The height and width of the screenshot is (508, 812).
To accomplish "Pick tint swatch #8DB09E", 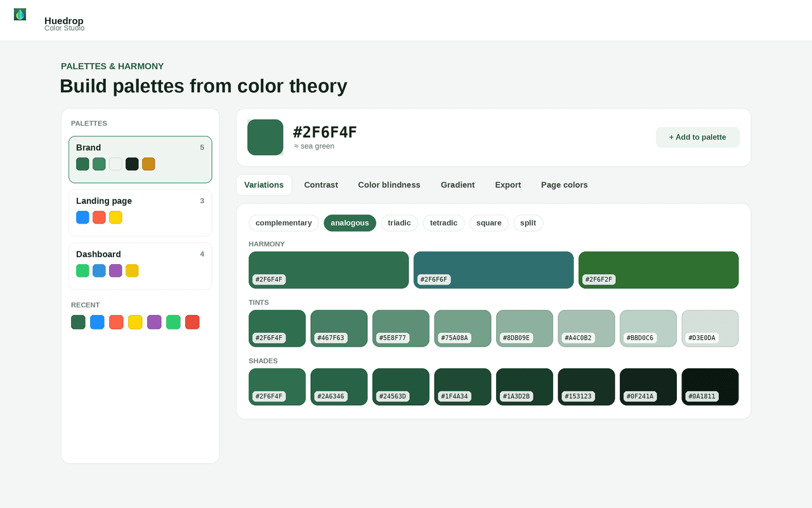I will tap(525, 328).
